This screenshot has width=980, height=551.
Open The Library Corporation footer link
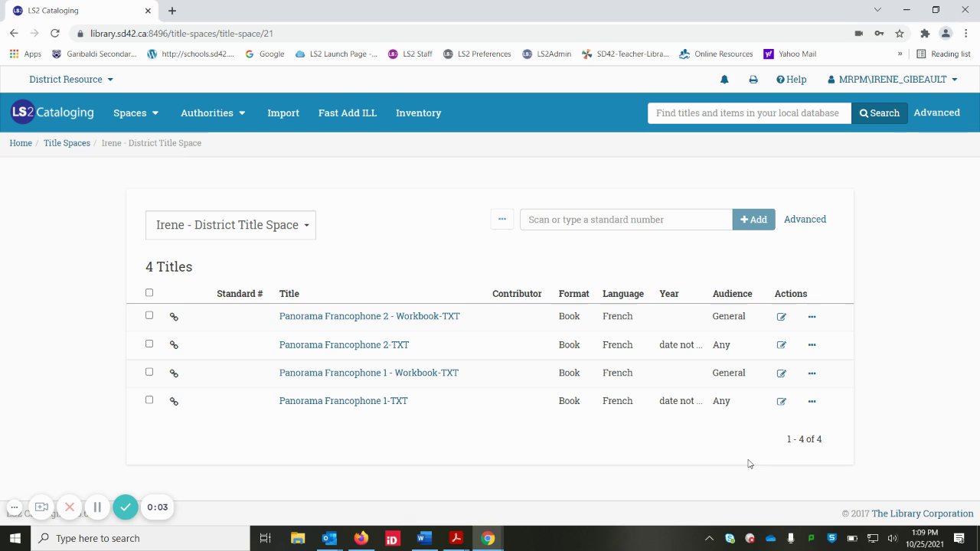[923, 514]
